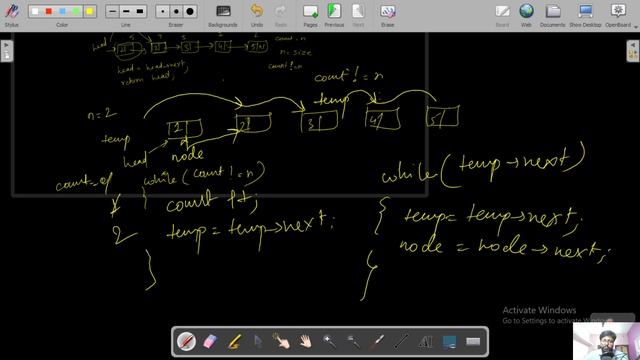Go to the Next page
This screenshot has width=640, height=360.
click(358, 15)
